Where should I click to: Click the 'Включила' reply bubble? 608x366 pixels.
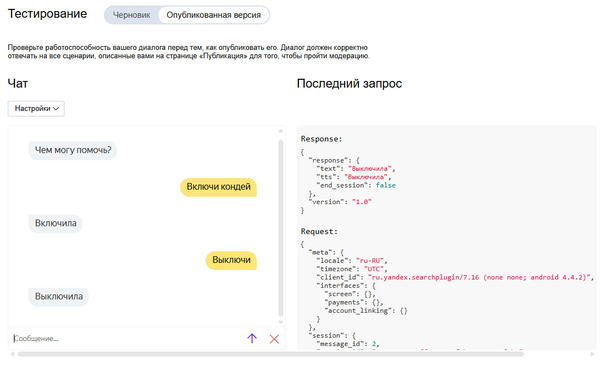[55, 223]
